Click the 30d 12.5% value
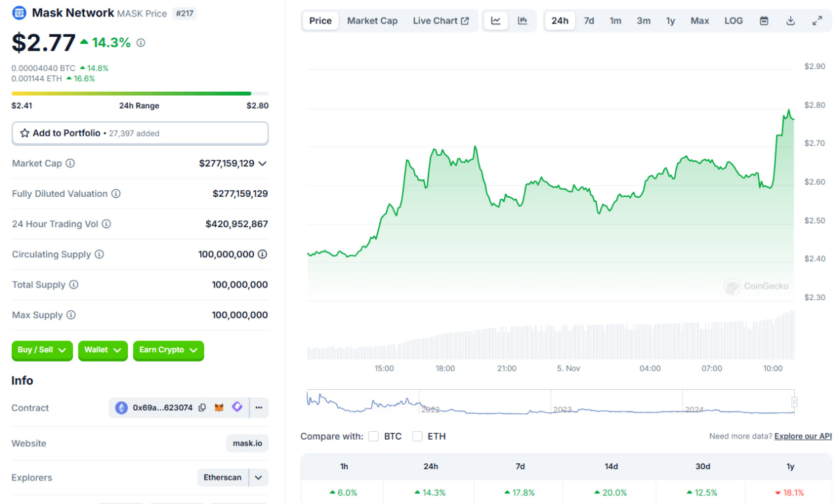840x504 pixels. point(702,492)
